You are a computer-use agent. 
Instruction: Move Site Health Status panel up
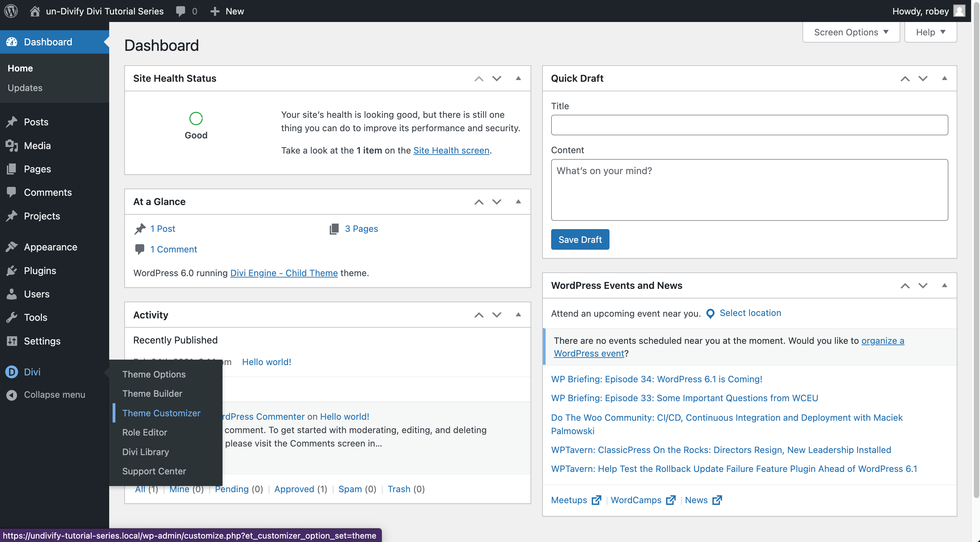479,78
